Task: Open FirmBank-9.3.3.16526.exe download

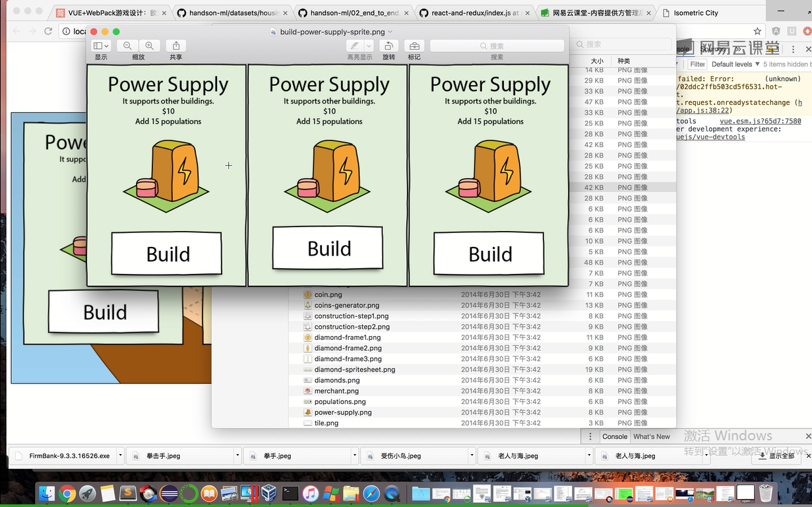Action: [63, 456]
